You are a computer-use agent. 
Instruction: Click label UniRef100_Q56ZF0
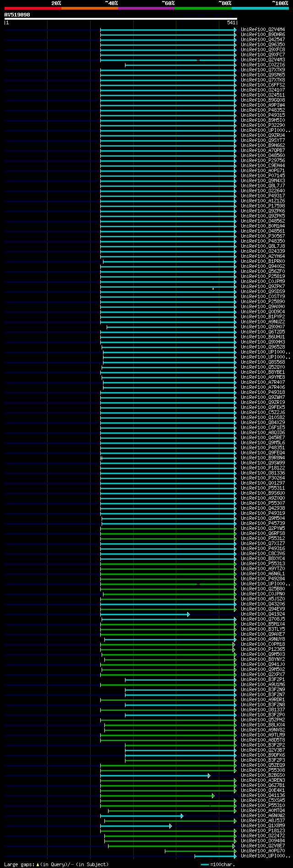263,271
